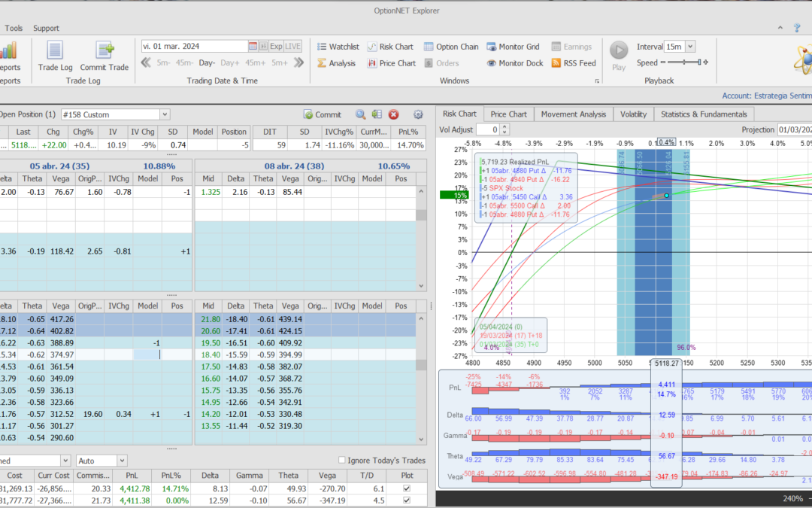
Task: Open the RSS Feed window
Action: click(x=574, y=63)
